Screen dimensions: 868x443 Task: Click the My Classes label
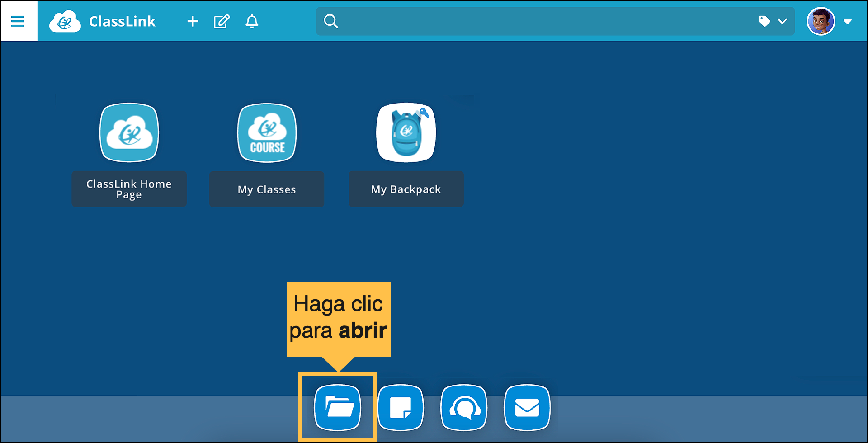click(x=267, y=189)
